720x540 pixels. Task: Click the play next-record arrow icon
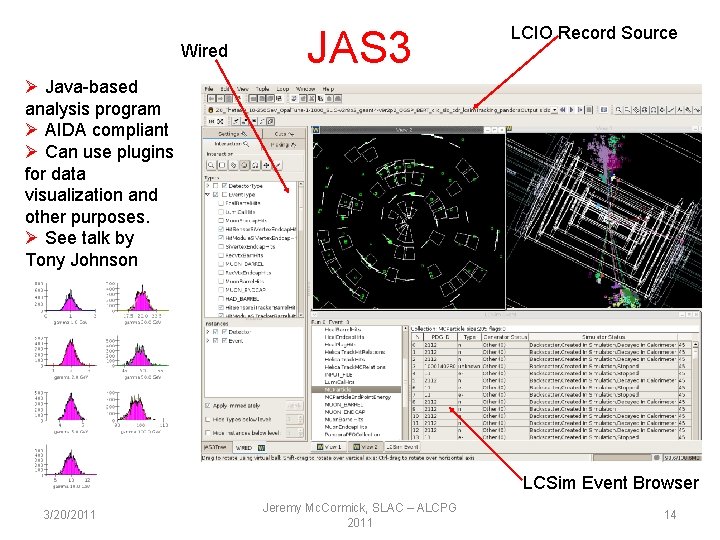point(571,110)
